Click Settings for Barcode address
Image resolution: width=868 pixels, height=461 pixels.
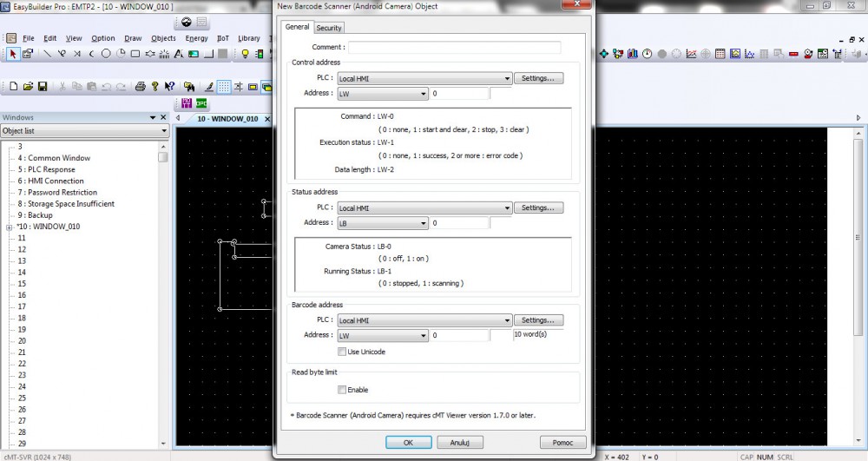coord(538,320)
